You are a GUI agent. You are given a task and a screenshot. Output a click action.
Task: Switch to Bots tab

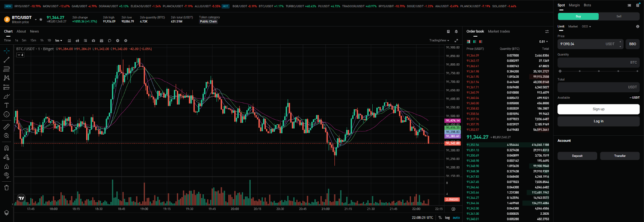(x=588, y=5)
